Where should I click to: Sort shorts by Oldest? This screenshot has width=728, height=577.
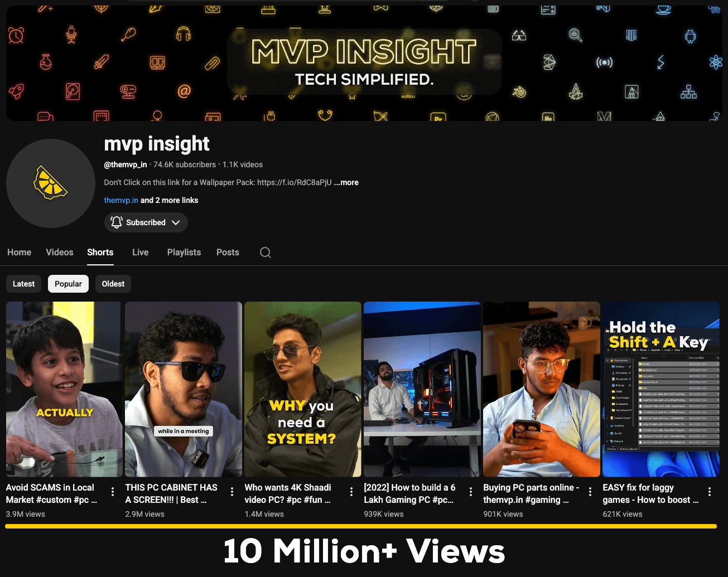(x=113, y=284)
